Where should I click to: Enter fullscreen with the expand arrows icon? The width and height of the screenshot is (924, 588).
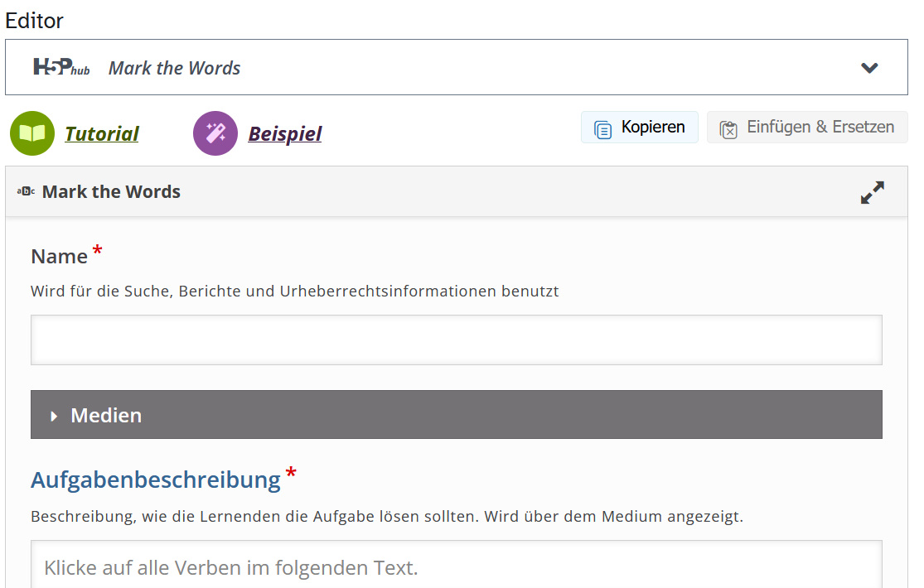point(872,192)
